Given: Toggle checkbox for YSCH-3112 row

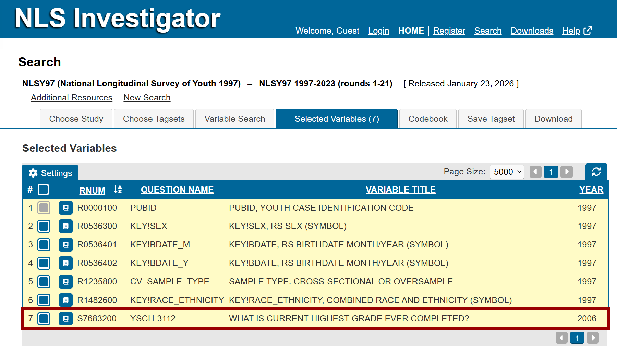Looking at the screenshot, I should pos(44,319).
